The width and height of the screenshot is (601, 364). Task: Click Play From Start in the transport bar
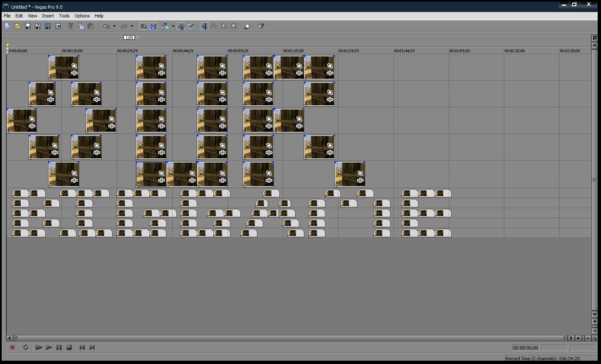(x=39, y=347)
